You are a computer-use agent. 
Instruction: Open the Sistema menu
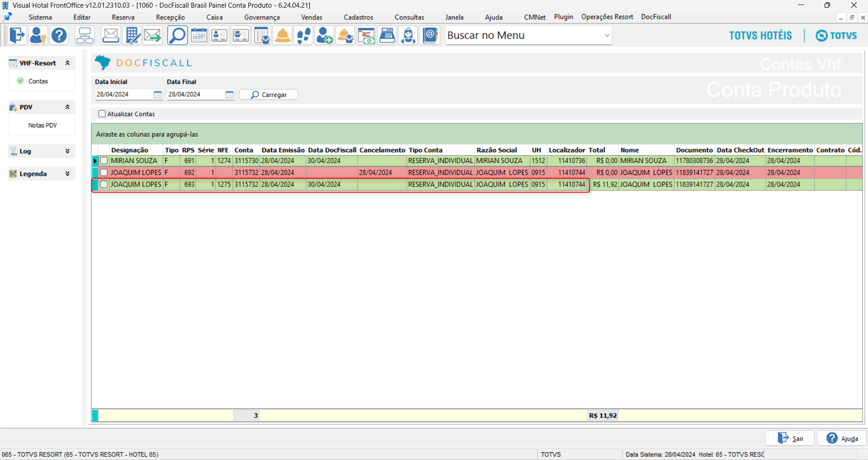pos(40,17)
